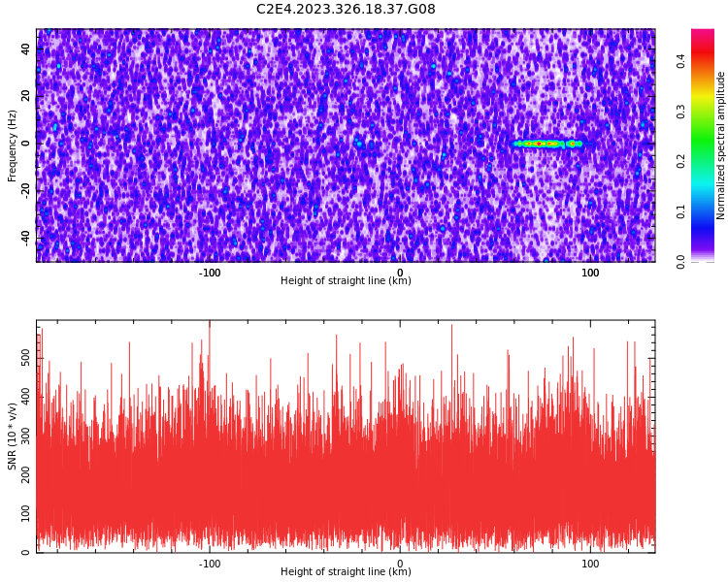Click the bright signal streak near 0 Hz

point(546,144)
